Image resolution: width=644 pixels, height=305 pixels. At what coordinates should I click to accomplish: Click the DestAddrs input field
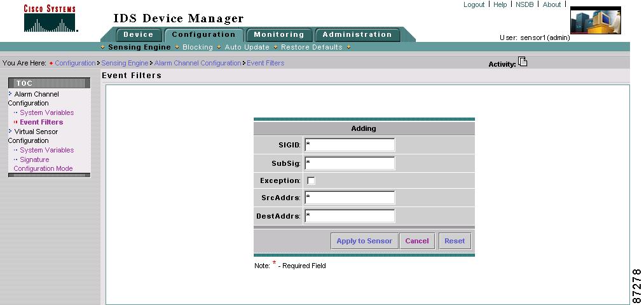350,216
